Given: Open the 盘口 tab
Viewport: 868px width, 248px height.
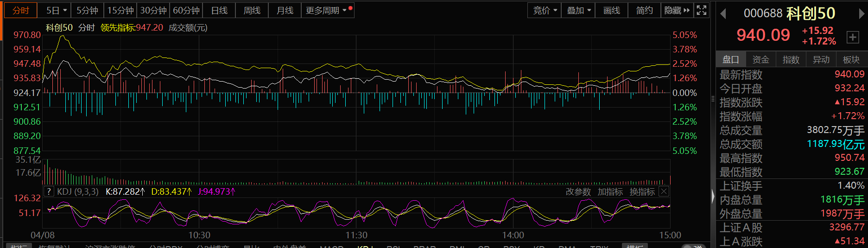Looking at the screenshot, I should [x=731, y=59].
